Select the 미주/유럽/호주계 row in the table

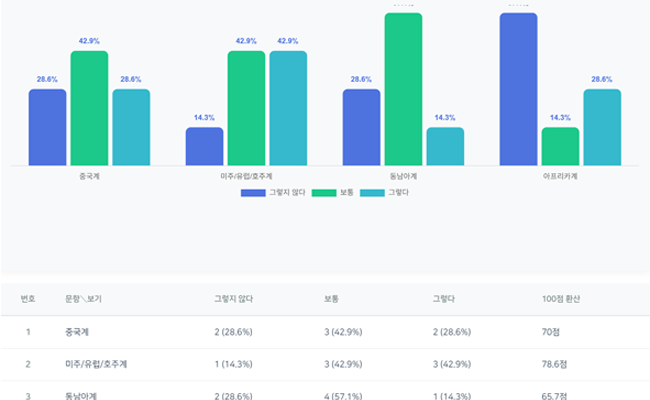click(100, 364)
